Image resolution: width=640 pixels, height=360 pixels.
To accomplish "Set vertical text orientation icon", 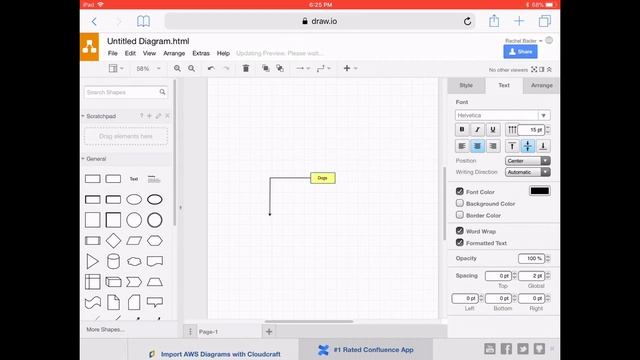I will pos(512,130).
